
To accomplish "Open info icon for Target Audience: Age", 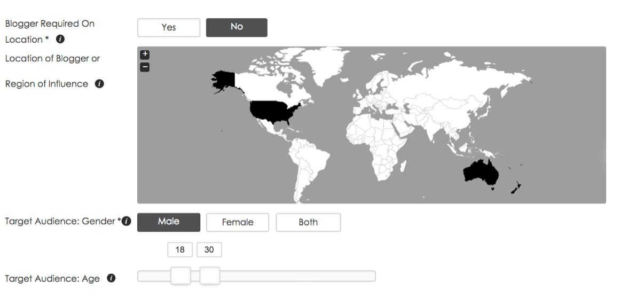I will pyautogui.click(x=111, y=278).
